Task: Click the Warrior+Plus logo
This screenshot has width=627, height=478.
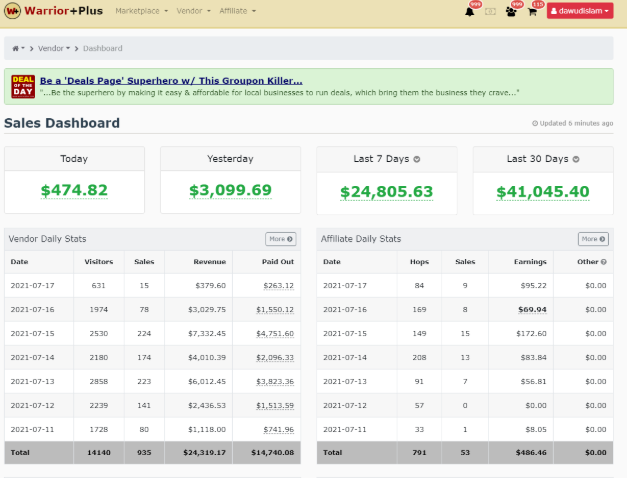Action: coord(54,11)
